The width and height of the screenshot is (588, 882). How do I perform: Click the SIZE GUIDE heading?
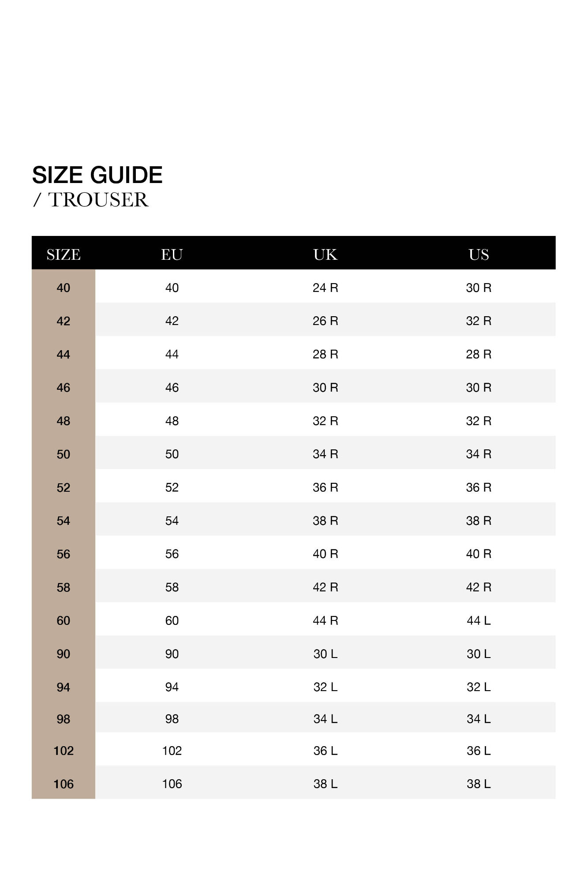tap(97, 175)
